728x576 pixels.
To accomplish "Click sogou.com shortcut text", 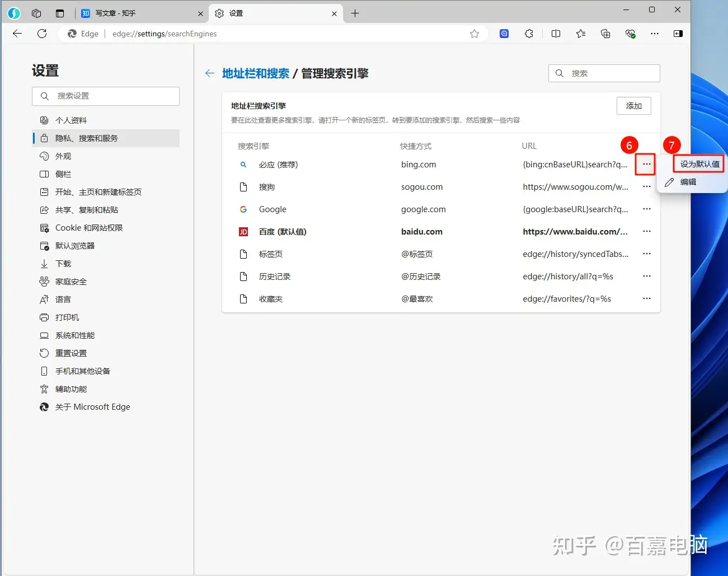I will tap(422, 187).
